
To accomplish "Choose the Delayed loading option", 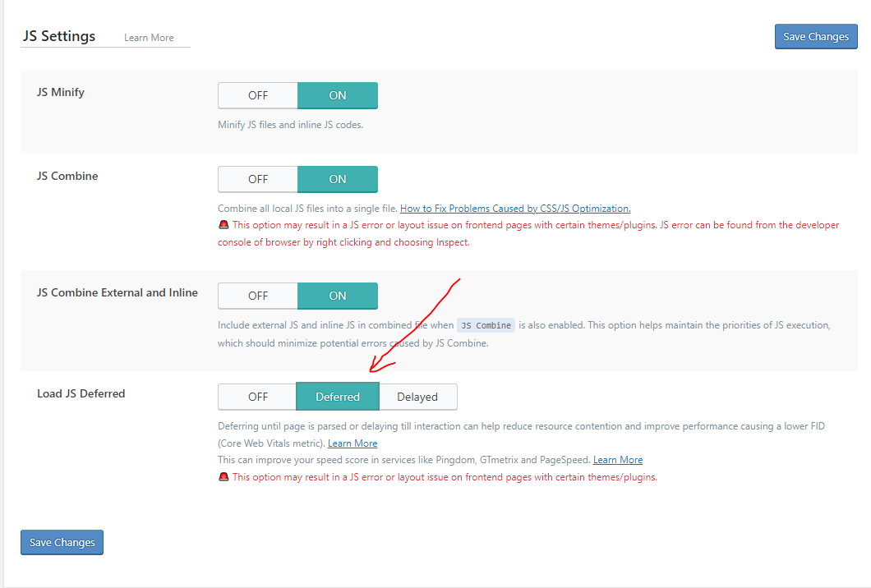I will (417, 397).
